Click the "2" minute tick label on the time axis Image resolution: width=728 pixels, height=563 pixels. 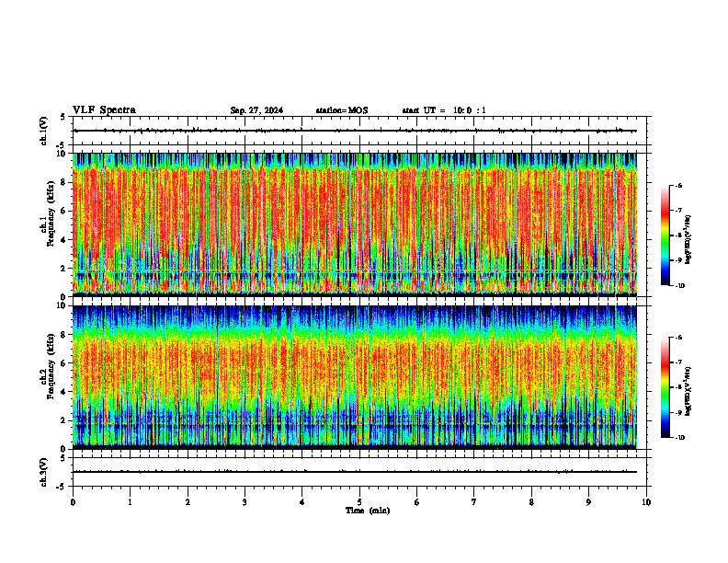[x=188, y=502]
